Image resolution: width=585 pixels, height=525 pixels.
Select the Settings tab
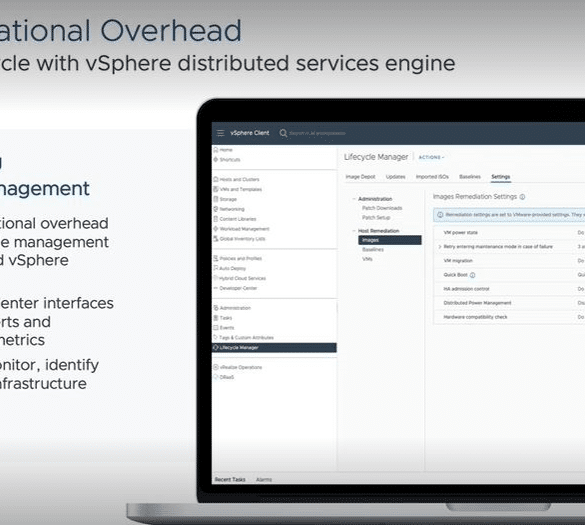pyautogui.click(x=501, y=177)
